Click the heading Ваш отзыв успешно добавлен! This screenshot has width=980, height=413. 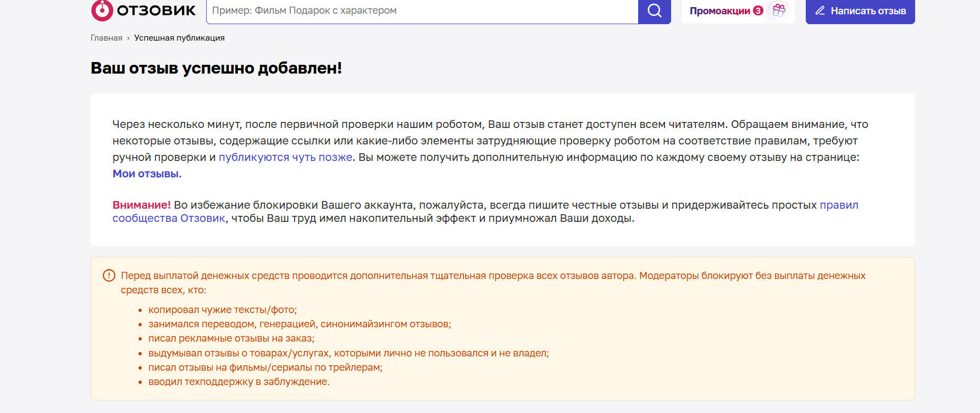coord(216,68)
